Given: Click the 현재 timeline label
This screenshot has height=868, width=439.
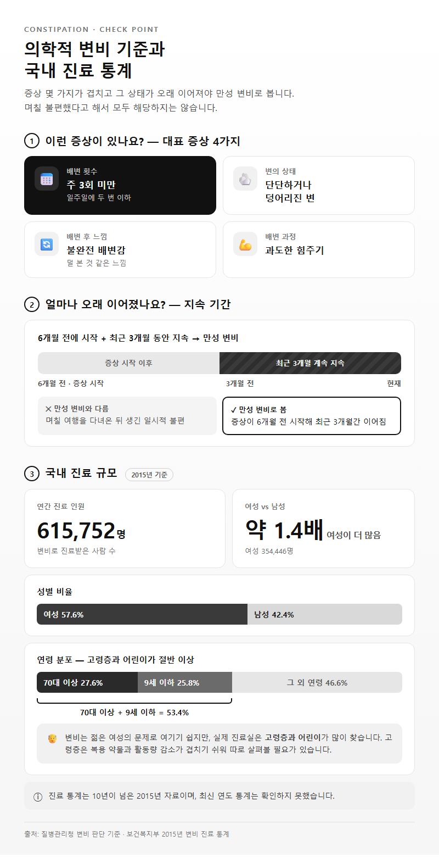Looking at the screenshot, I should (394, 383).
